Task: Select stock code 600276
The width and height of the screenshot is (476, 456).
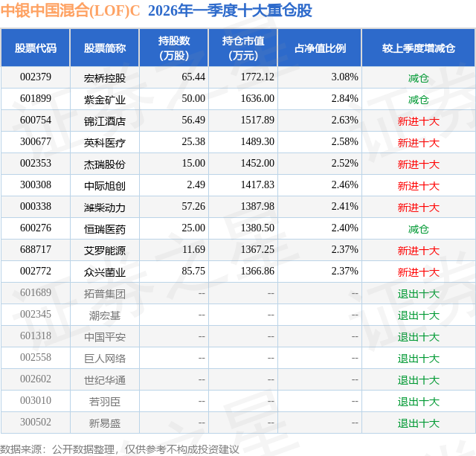Action: (x=36, y=228)
